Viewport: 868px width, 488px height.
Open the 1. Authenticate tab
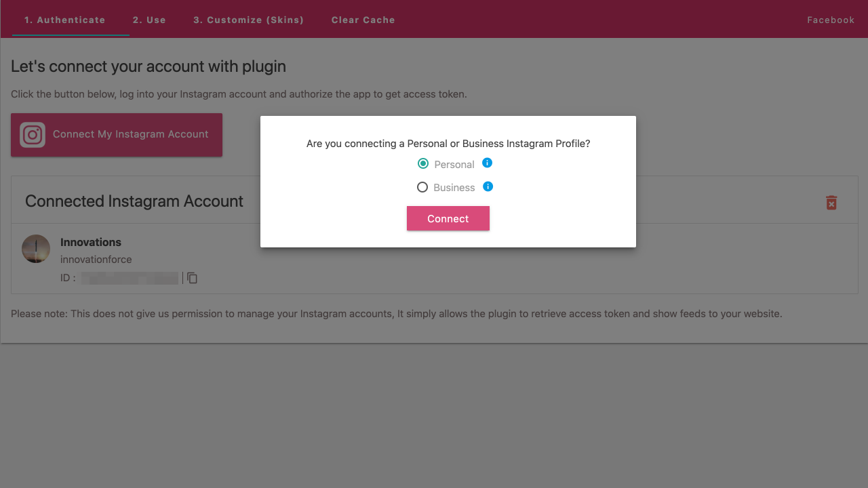[x=65, y=20]
